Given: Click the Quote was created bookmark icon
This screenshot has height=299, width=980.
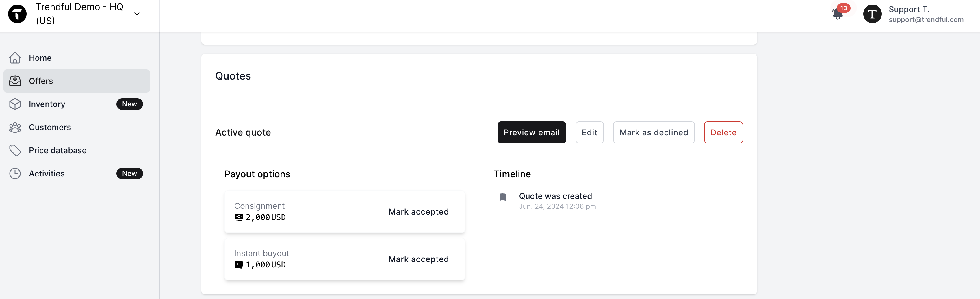Looking at the screenshot, I should coord(502,197).
